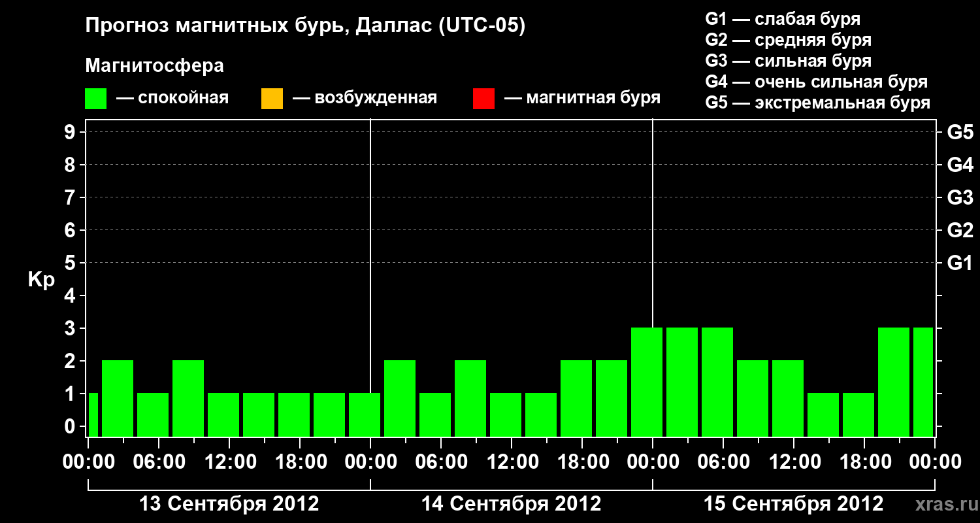Click the '18:00' time label for 14 September
980x523 pixels.
[582, 462]
